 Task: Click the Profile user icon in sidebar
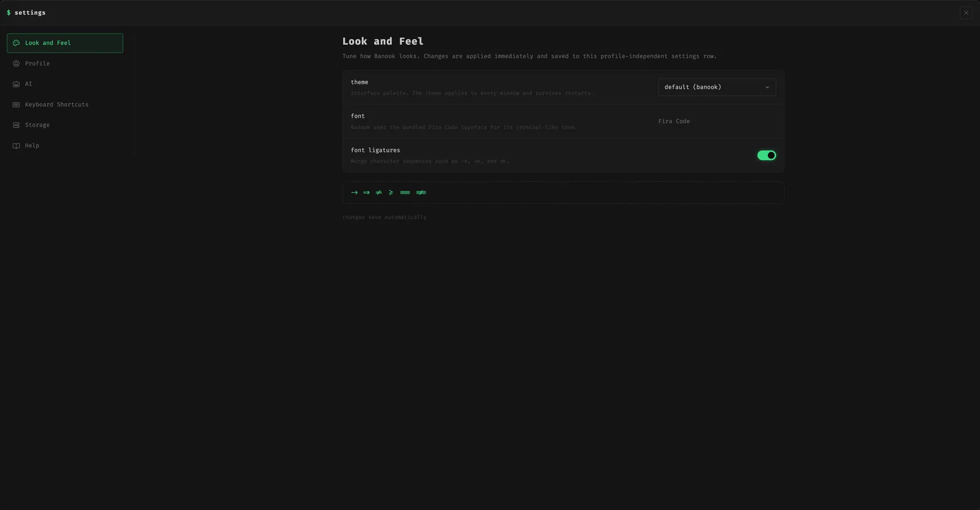tap(16, 64)
